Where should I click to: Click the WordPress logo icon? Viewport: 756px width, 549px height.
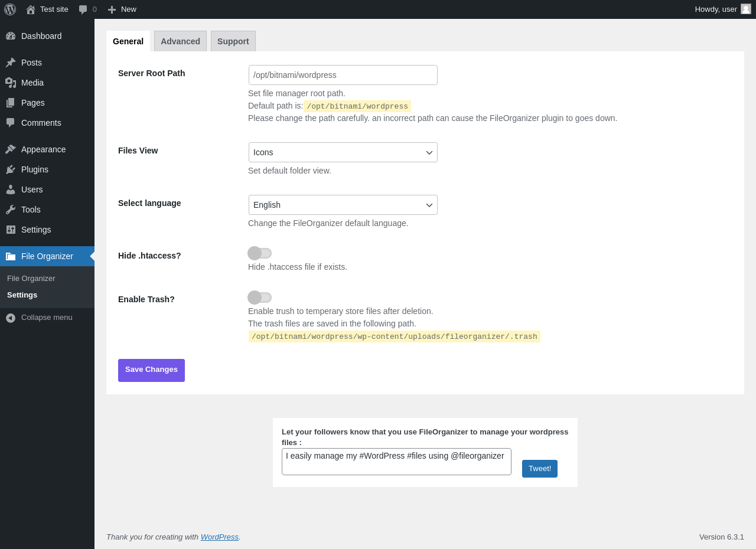(10, 9)
